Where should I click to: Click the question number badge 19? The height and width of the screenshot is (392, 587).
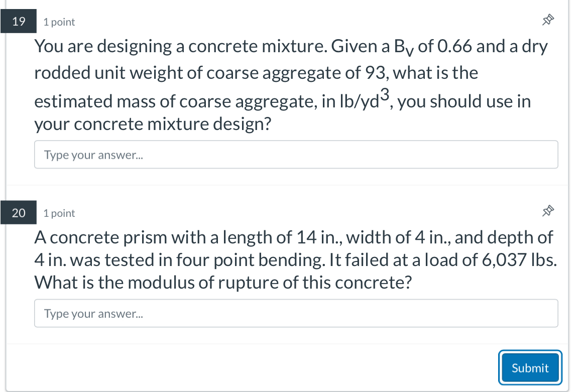click(x=19, y=21)
